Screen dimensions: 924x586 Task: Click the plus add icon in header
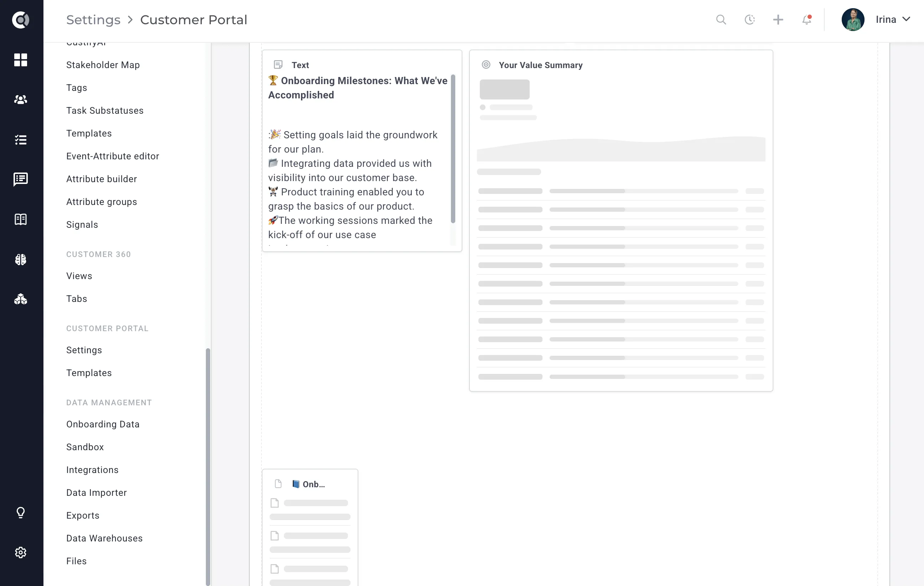tap(778, 20)
